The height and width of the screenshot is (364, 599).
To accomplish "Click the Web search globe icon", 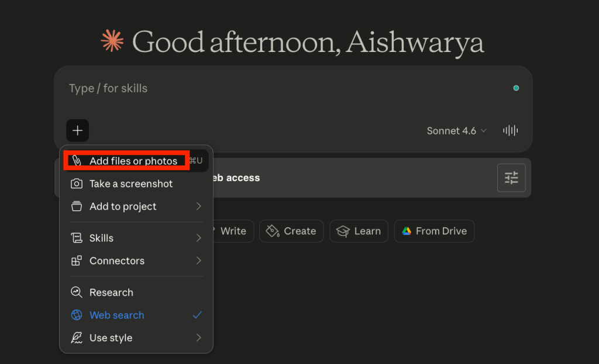I will [77, 315].
